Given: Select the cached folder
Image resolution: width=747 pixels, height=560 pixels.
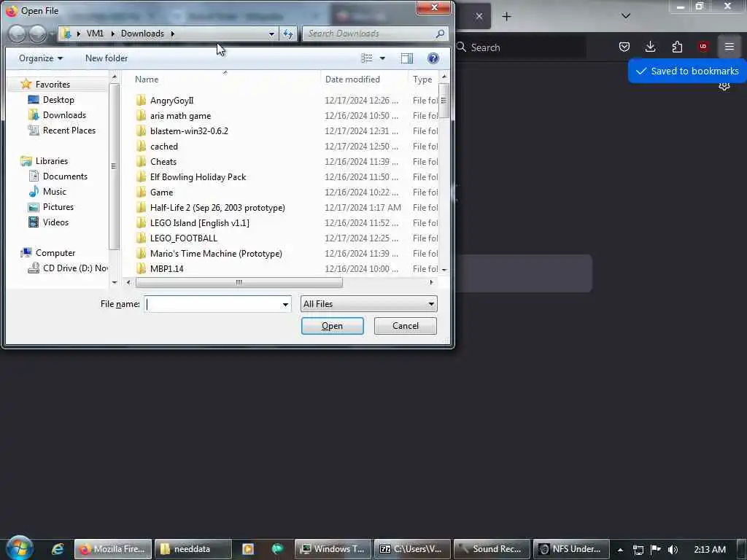Looking at the screenshot, I should pyautogui.click(x=164, y=146).
